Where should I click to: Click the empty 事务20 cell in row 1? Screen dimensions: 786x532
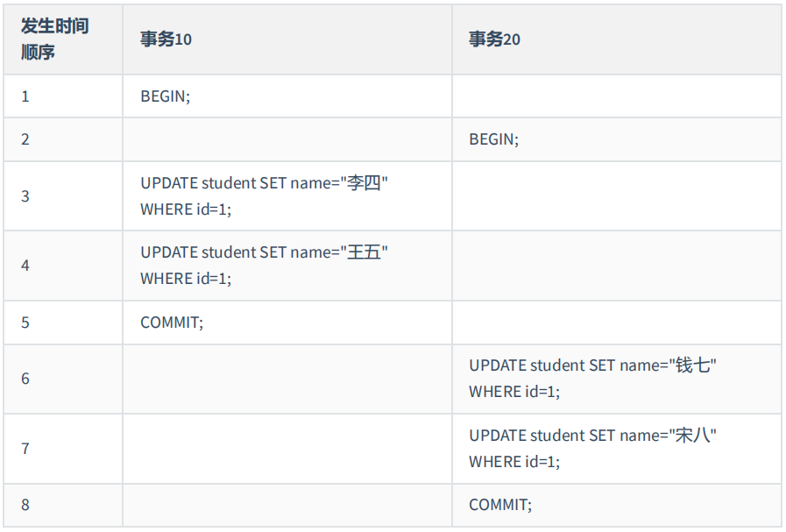tap(617, 96)
